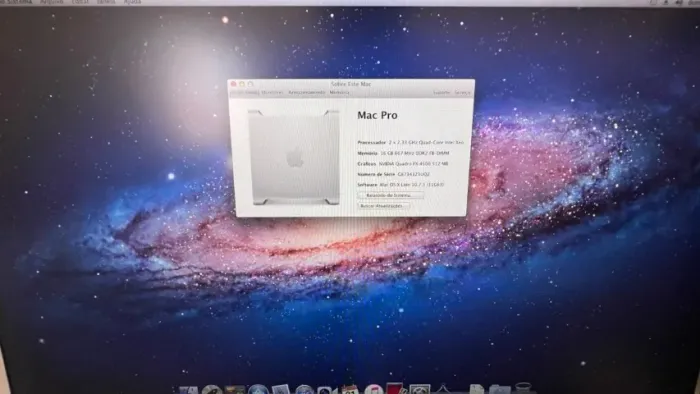Zoom the Sobre Este Mac window
The width and height of the screenshot is (700, 394).
[x=250, y=84]
